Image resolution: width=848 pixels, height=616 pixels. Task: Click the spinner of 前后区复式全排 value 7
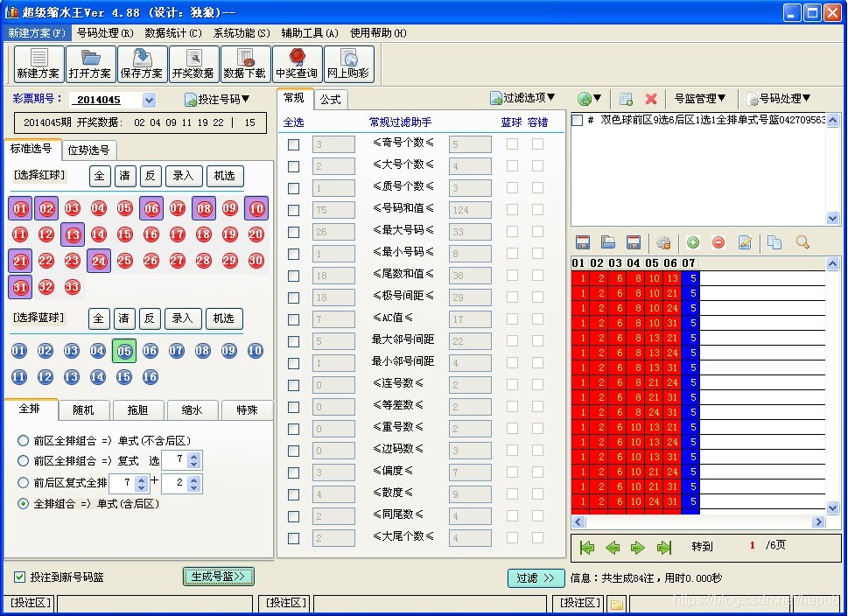tap(142, 482)
